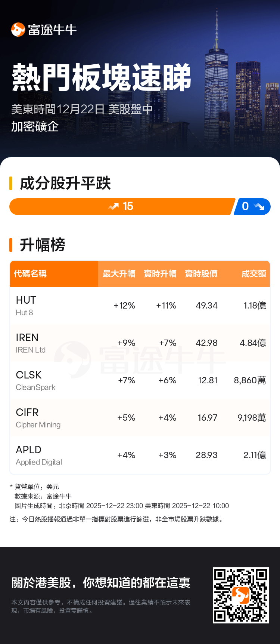Select the 代碼名稱 column header

[x=30, y=274]
